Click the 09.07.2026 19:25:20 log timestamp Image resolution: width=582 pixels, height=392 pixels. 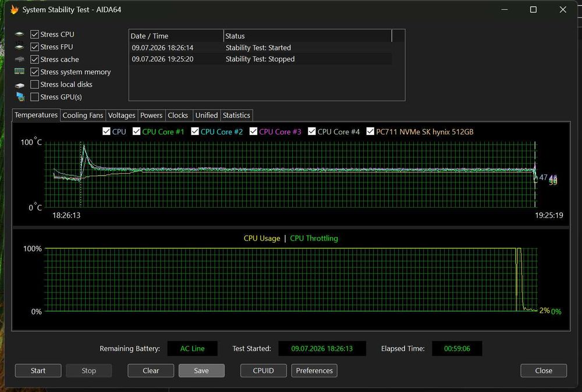pyautogui.click(x=162, y=59)
